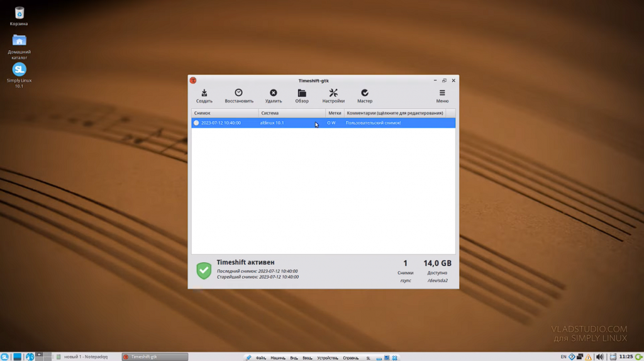644x361 pixels.
Task: Click the blue diamond tray icon
Action: tap(572, 357)
